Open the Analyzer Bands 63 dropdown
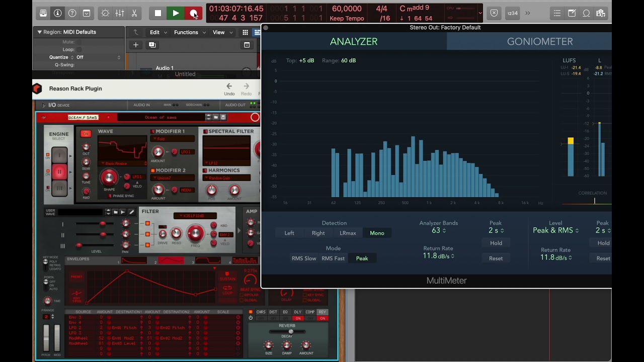The image size is (644, 362). [x=439, y=230]
